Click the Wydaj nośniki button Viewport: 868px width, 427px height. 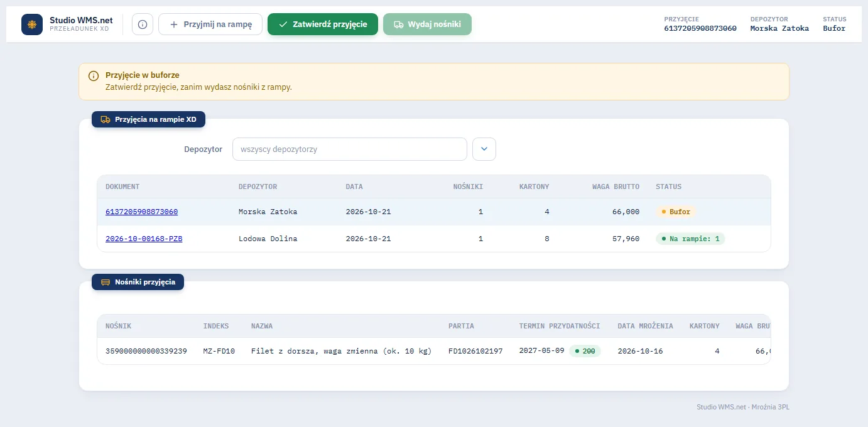pyautogui.click(x=427, y=24)
